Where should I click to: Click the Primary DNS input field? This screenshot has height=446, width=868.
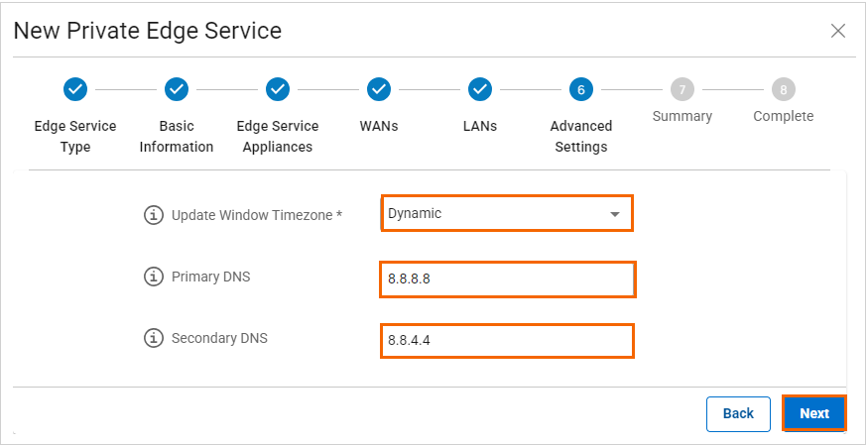(506, 279)
